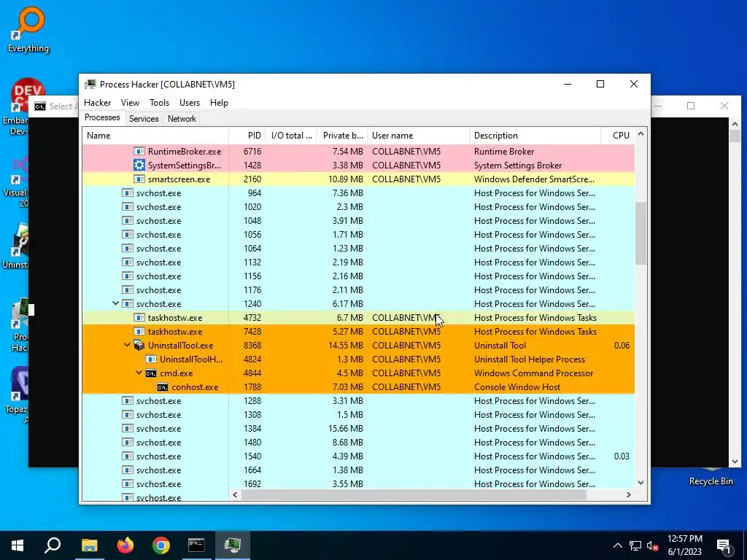Screen dimensions: 747x560
Task: Sort by User name column header
Action: click(418, 136)
